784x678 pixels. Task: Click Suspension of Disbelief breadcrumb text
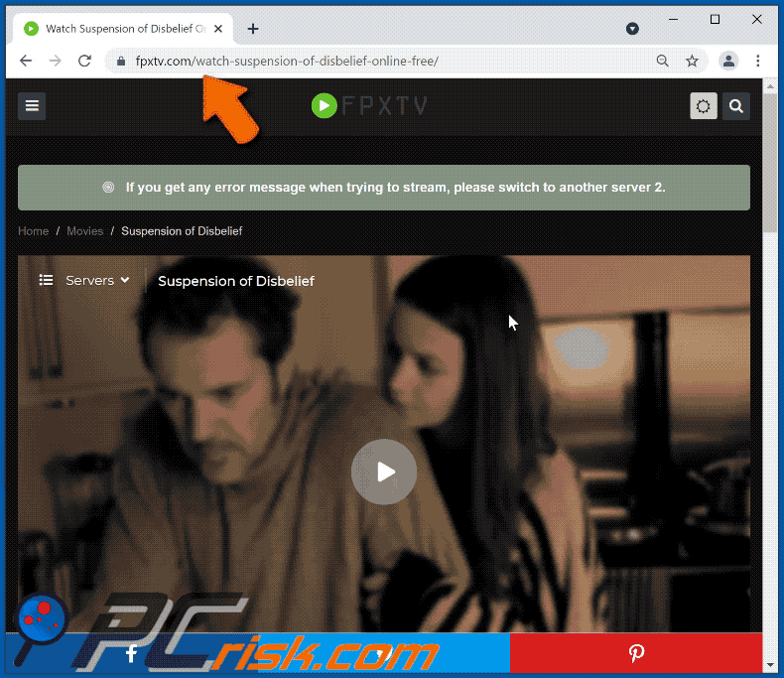tap(182, 231)
